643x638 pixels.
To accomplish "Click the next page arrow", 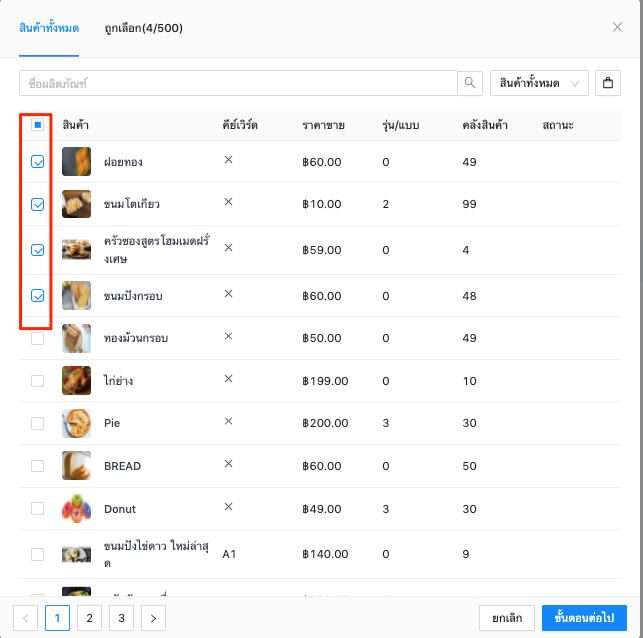I will tap(153, 618).
